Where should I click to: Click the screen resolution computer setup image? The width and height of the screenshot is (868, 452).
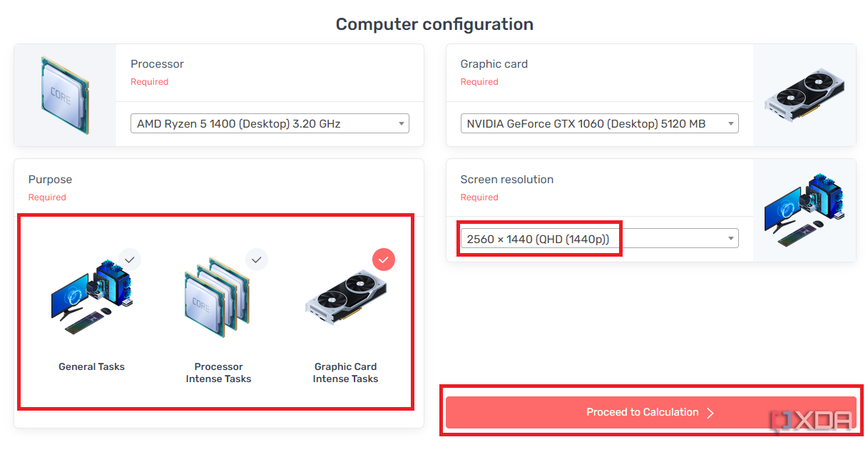point(804,210)
